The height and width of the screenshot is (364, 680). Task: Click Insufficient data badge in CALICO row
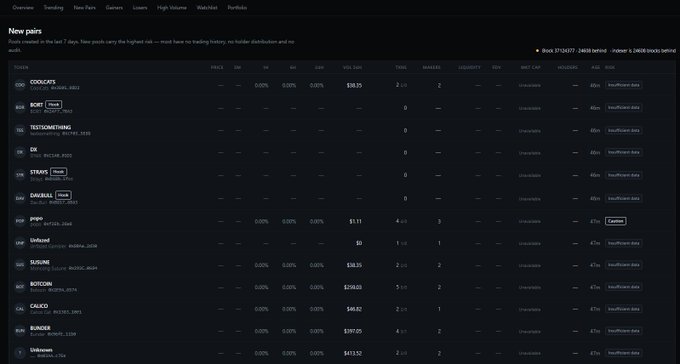point(624,309)
